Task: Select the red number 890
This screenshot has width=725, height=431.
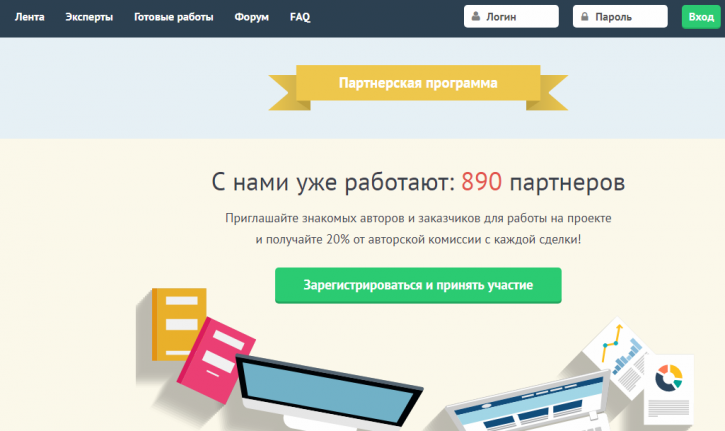Action: click(x=481, y=182)
